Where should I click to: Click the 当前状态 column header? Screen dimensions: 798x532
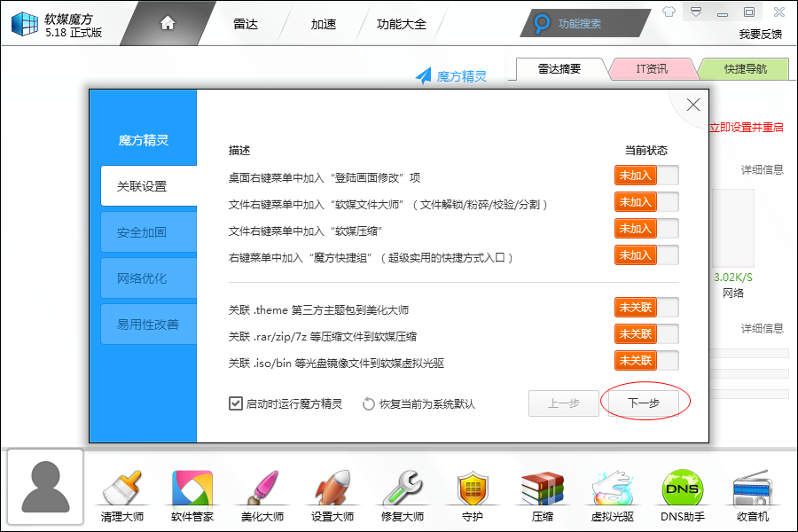click(645, 150)
